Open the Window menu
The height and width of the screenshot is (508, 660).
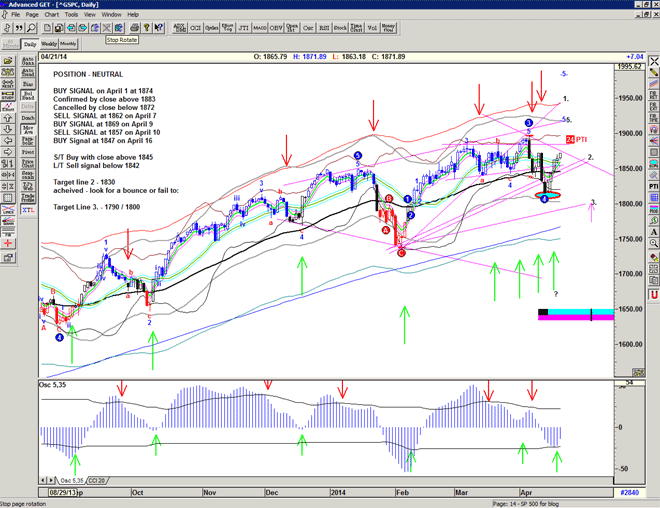coord(111,15)
